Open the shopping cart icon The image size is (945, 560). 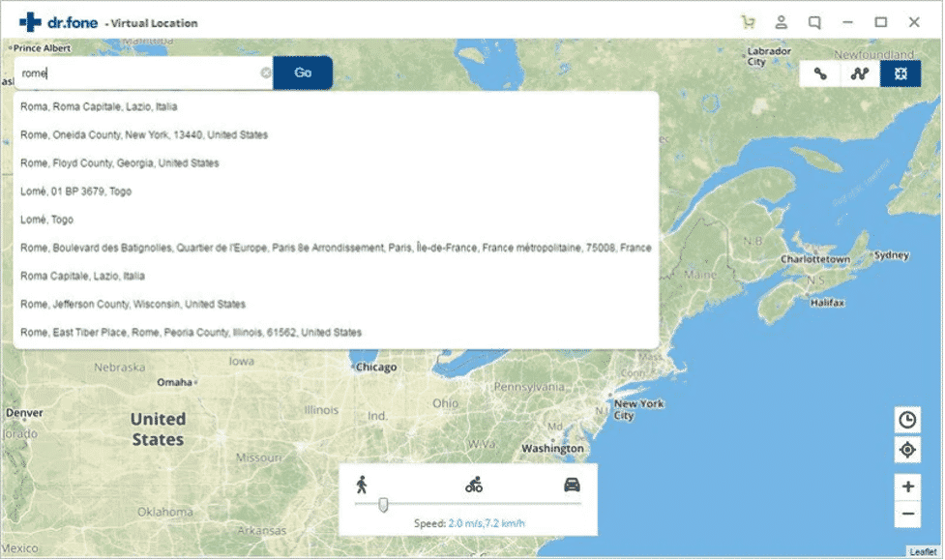(x=748, y=23)
